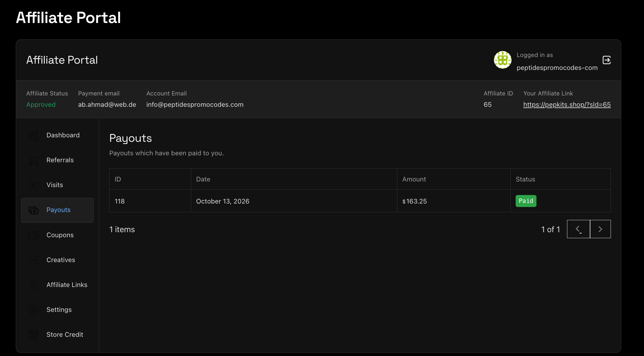Click the Dashboard grid icon in sidebar
Screen dimensions: 644x356
(33, 135)
